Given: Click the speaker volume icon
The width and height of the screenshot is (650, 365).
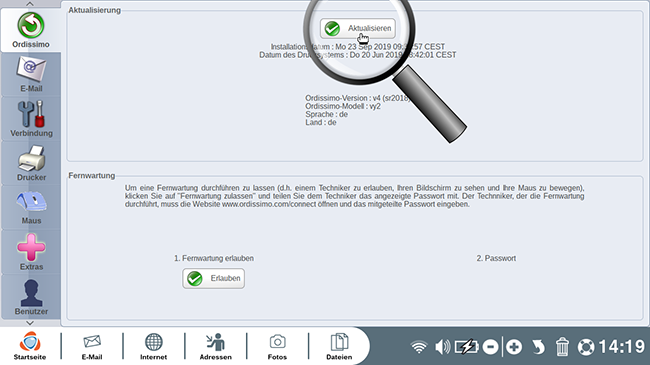Looking at the screenshot, I should (442, 347).
